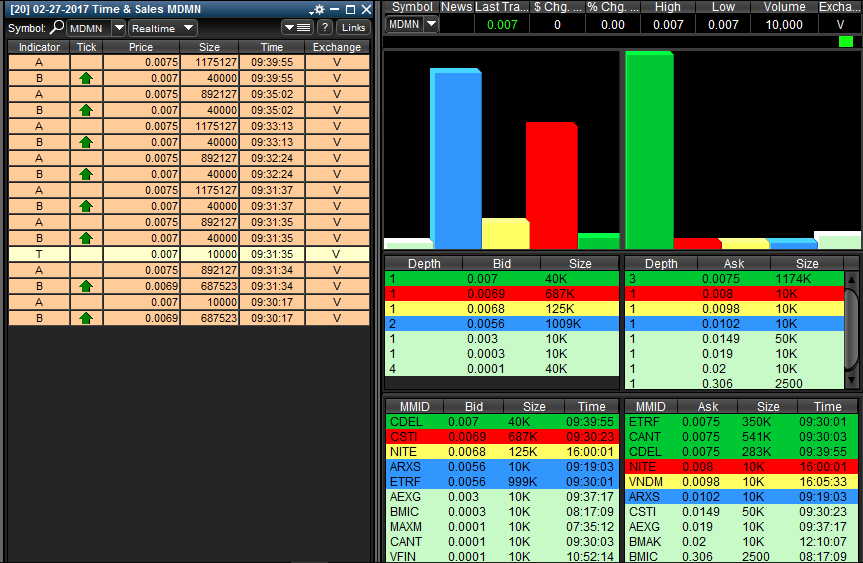Click the tall green bar in ask chart
Image resolution: width=863 pixels, height=563 pixels.
[649, 150]
